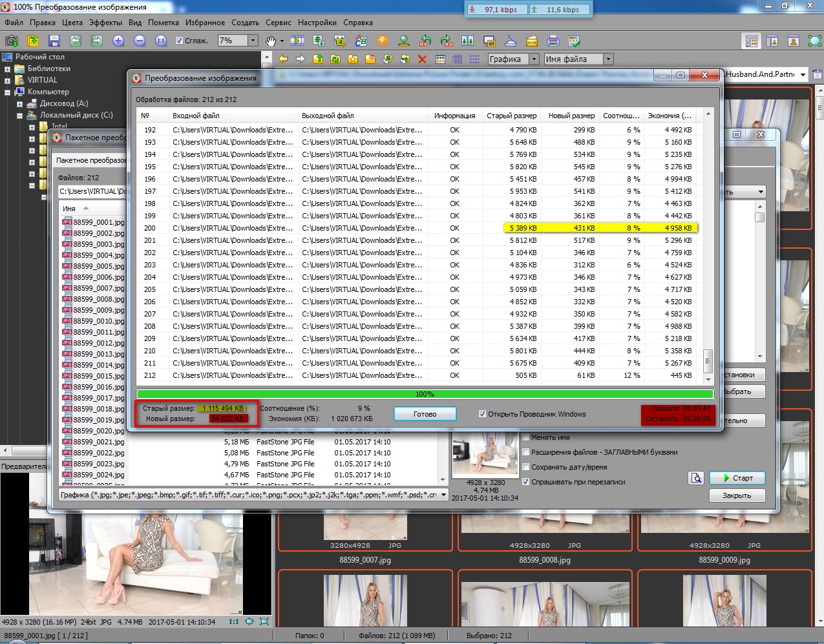
Task: Click the print icon in the toolbar
Action: 553,41
